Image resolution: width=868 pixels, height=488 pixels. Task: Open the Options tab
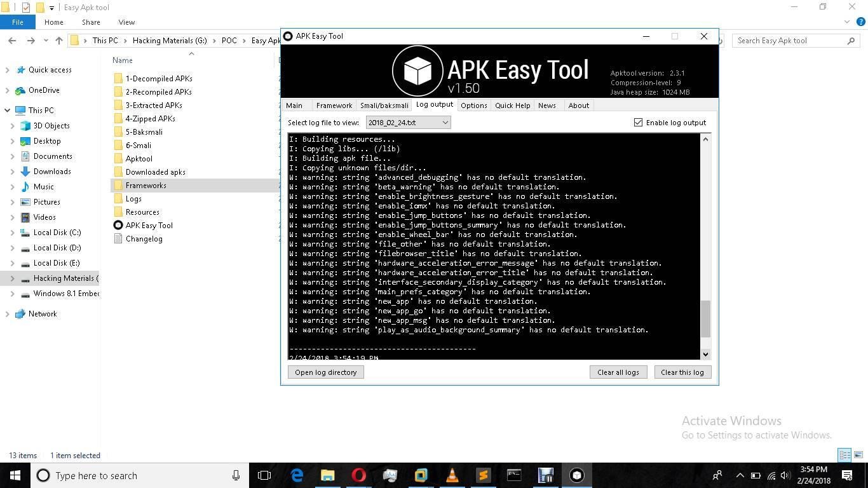pyautogui.click(x=474, y=105)
